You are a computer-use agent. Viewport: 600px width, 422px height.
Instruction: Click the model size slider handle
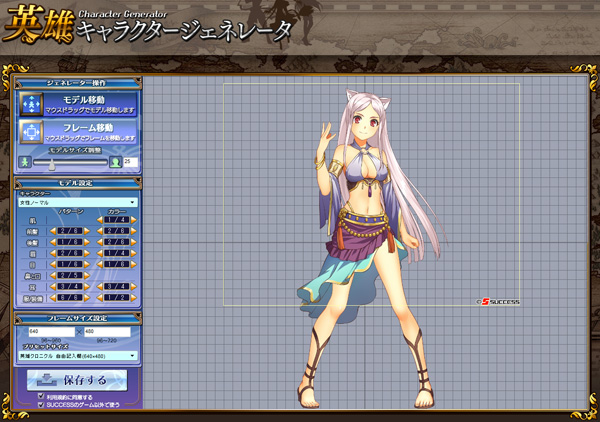tap(52, 164)
